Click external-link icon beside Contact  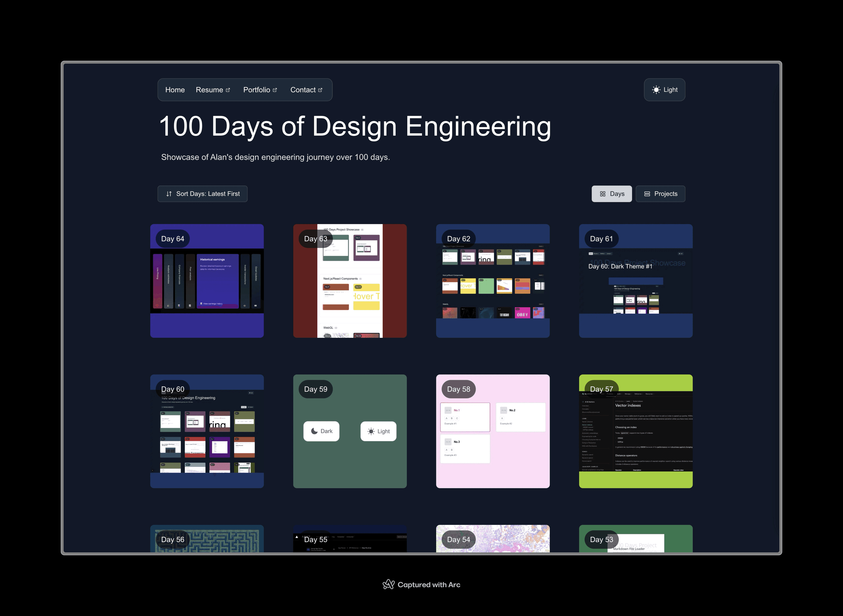(x=320, y=90)
